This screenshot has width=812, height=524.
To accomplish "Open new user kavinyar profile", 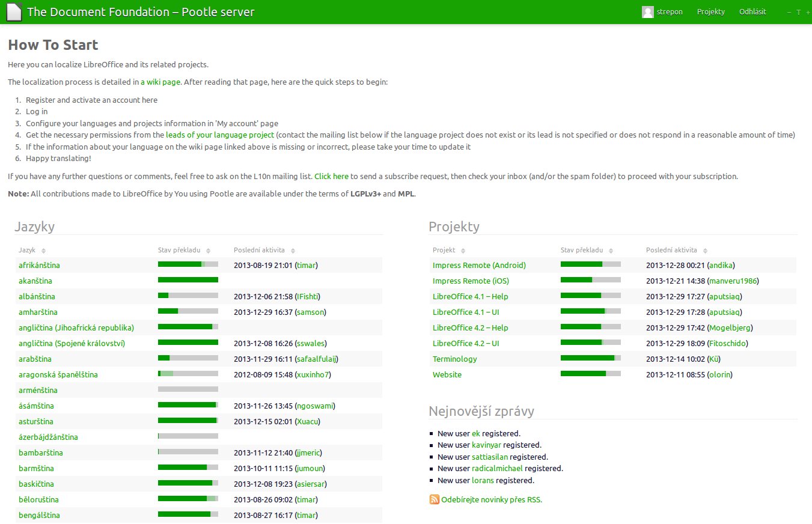I will point(486,445).
